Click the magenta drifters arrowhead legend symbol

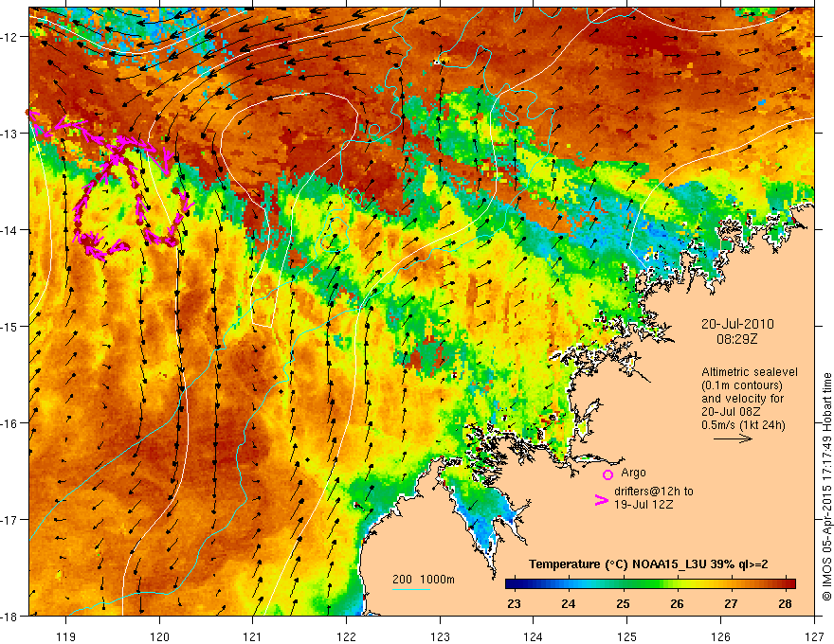click(602, 500)
